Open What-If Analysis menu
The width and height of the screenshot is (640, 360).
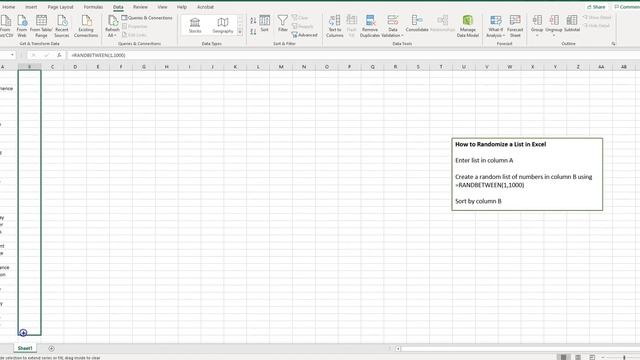click(x=496, y=26)
